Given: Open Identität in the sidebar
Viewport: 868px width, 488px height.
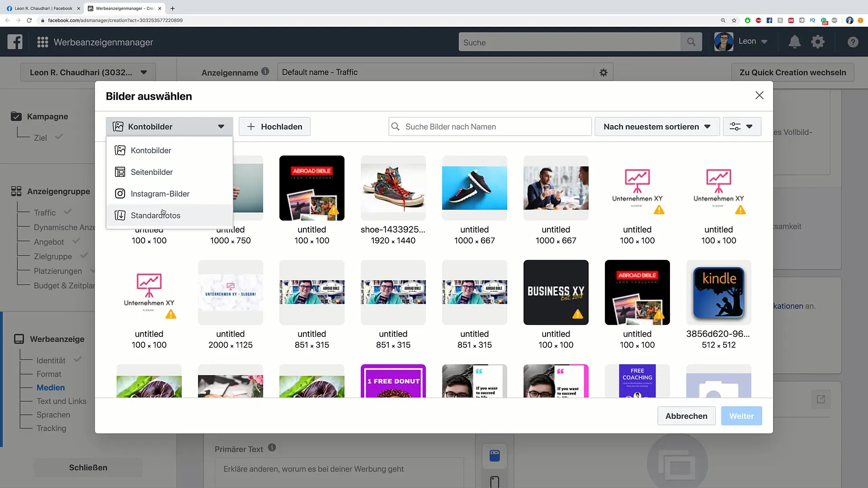Looking at the screenshot, I should (x=51, y=361).
